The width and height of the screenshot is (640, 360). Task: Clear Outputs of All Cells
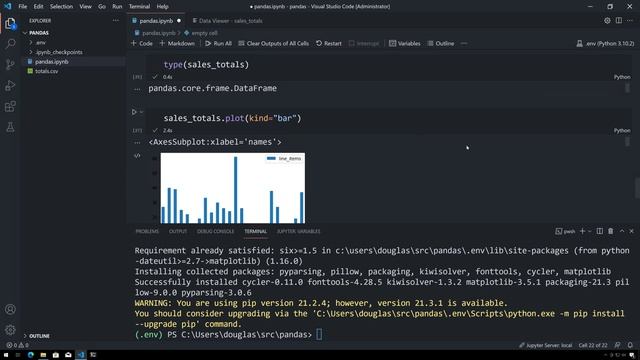(273, 43)
